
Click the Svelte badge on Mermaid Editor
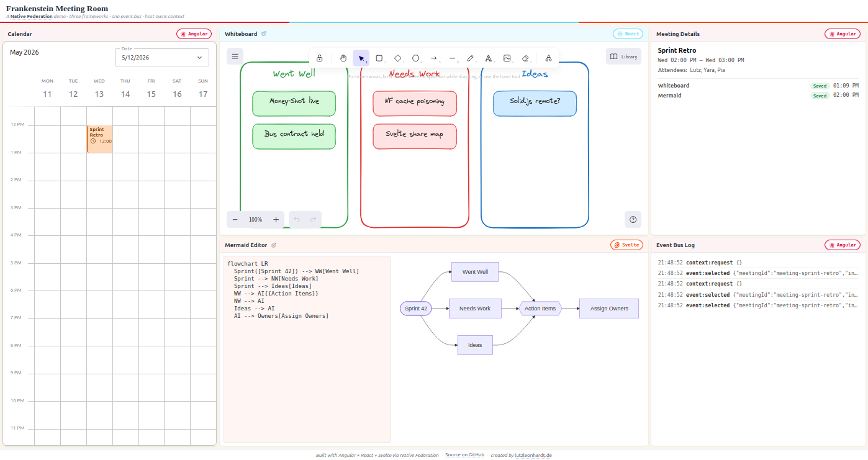[626, 245]
